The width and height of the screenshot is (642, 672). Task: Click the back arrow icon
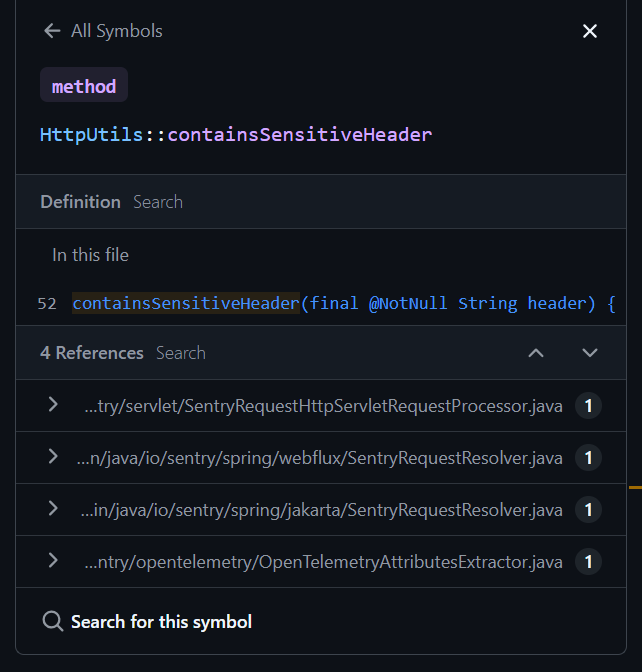52,31
